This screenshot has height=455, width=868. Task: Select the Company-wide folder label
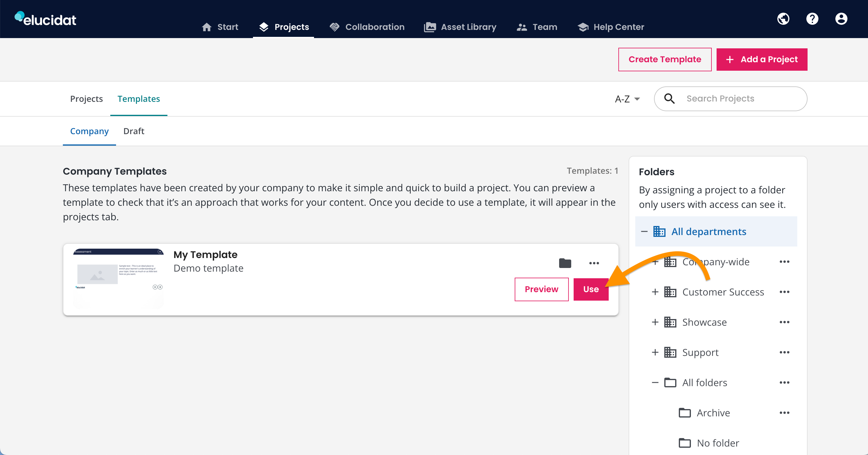(716, 262)
